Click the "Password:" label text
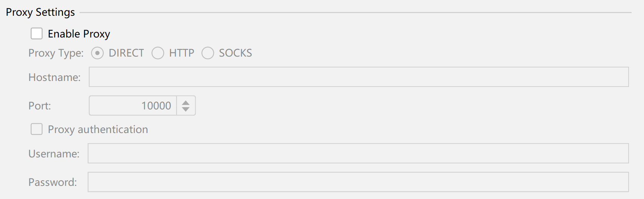 click(x=53, y=182)
